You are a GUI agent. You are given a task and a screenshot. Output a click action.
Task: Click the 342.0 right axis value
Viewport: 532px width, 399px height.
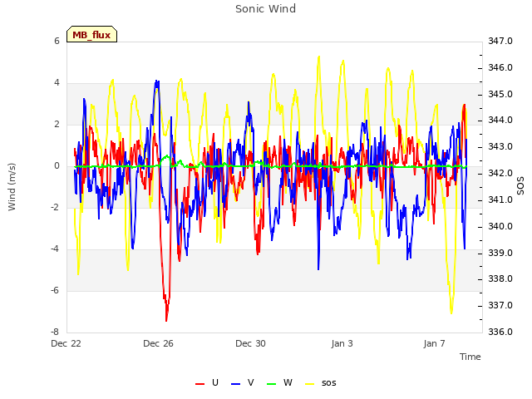pyautogui.click(x=500, y=173)
